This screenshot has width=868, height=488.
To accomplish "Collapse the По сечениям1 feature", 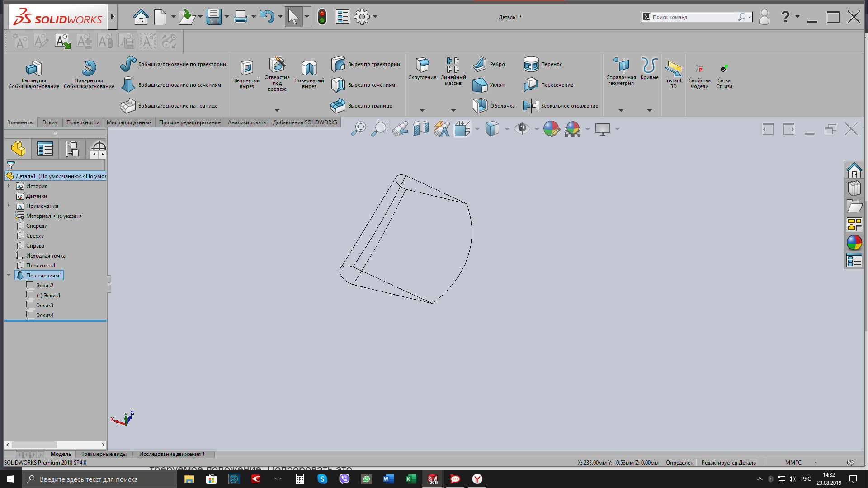I will (9, 275).
